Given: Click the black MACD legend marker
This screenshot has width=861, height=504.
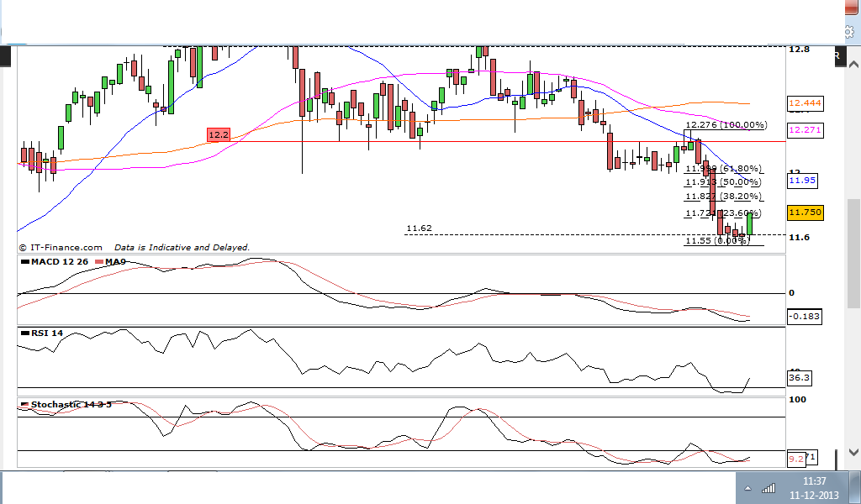Looking at the screenshot, I should 24,262.
